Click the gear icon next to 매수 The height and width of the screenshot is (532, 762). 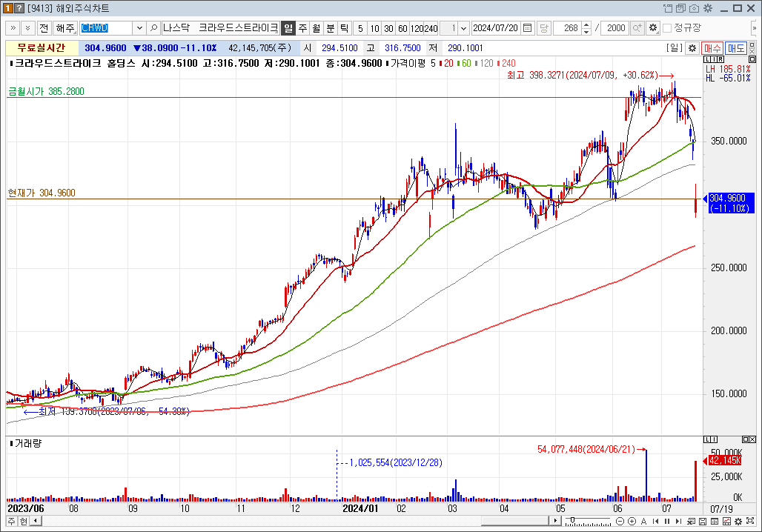point(692,48)
